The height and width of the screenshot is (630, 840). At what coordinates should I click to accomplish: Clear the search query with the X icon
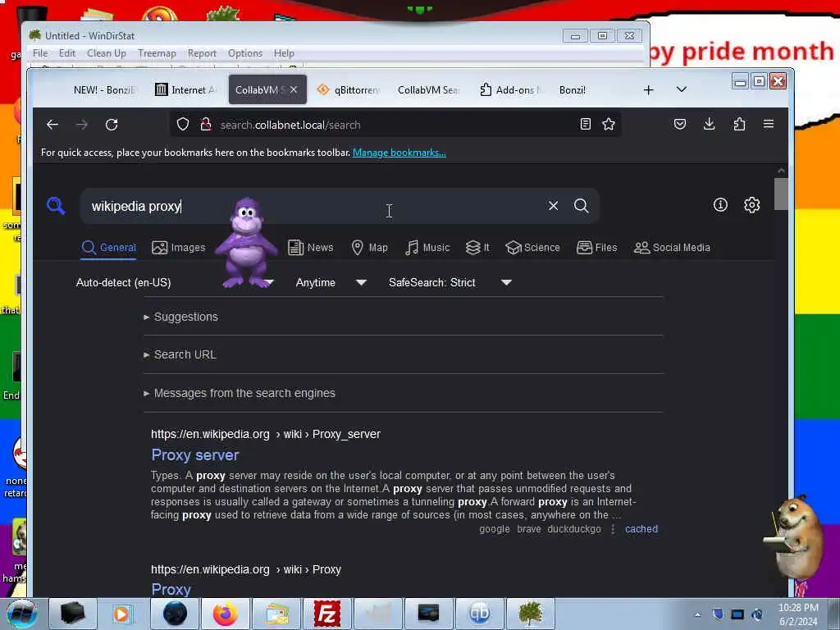click(x=554, y=206)
